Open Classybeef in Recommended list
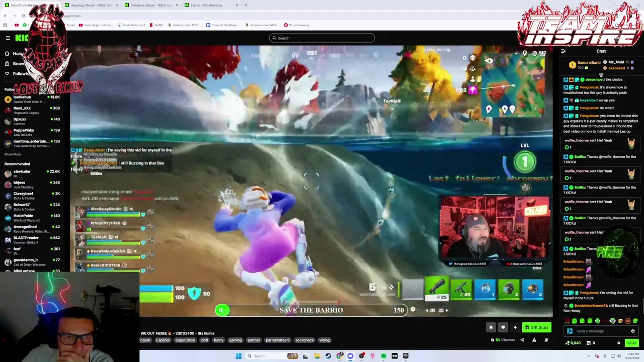Image resolution: width=644 pixels, height=362 pixels. pos(32,196)
